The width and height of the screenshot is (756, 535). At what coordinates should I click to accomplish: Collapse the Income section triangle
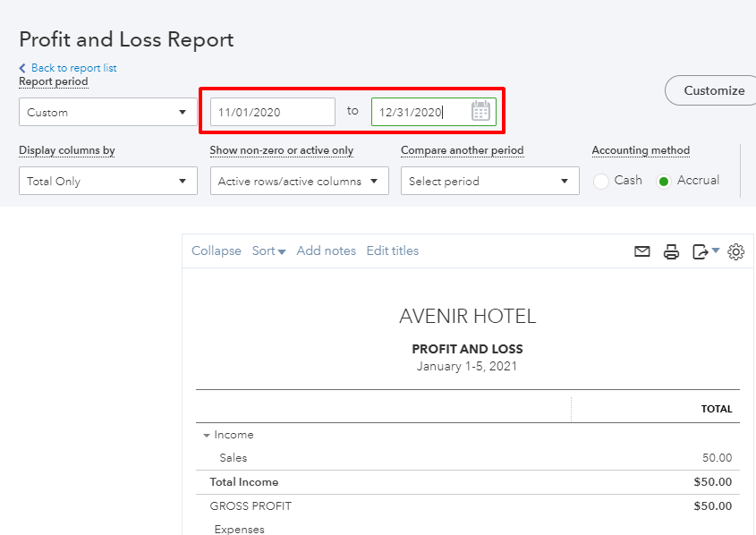(x=207, y=436)
